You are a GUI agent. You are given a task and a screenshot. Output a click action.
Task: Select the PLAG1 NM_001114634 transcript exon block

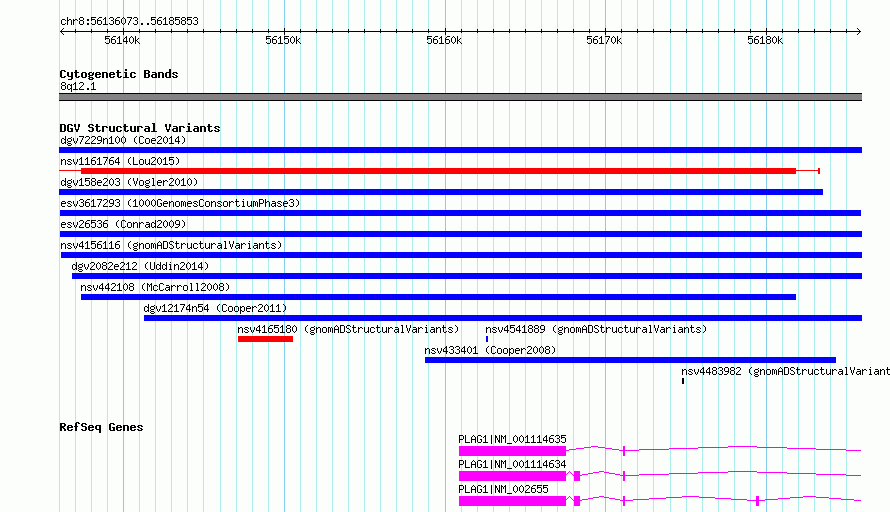512,476
